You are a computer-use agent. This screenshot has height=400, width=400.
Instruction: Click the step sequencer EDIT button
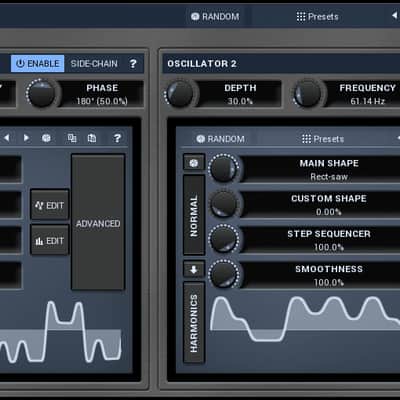click(50, 241)
